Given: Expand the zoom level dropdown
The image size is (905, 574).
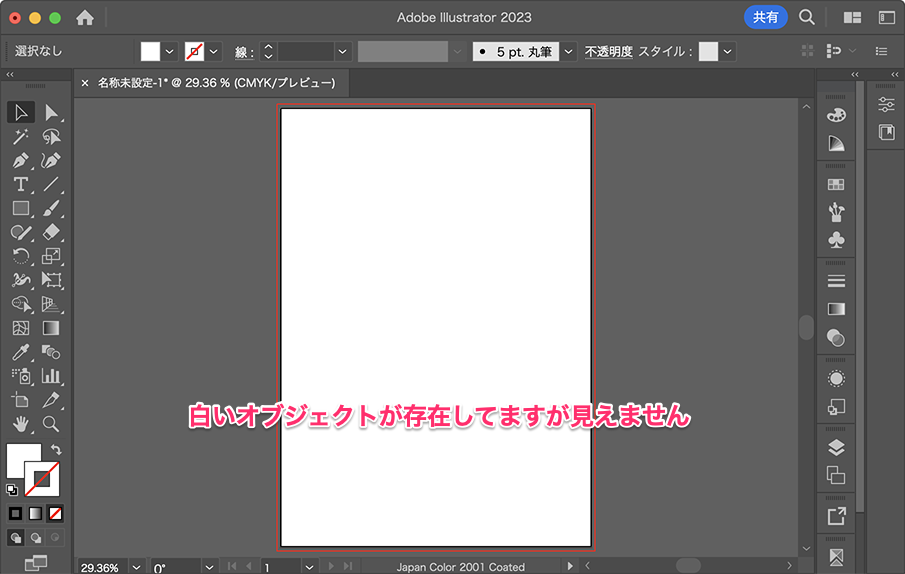Looking at the screenshot, I should pos(136,567).
